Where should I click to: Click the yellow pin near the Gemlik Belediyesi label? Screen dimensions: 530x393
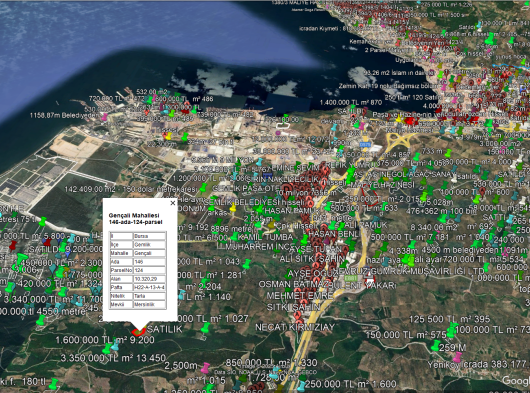(x=233, y=207)
